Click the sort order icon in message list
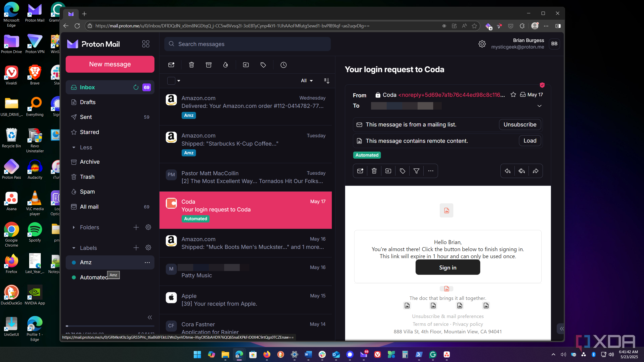This screenshot has width=644, height=362. point(327,81)
